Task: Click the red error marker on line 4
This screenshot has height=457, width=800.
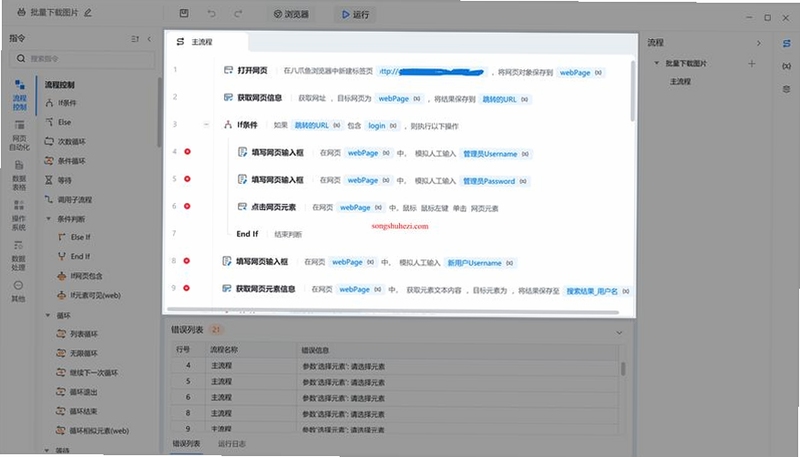Action: coord(188,151)
